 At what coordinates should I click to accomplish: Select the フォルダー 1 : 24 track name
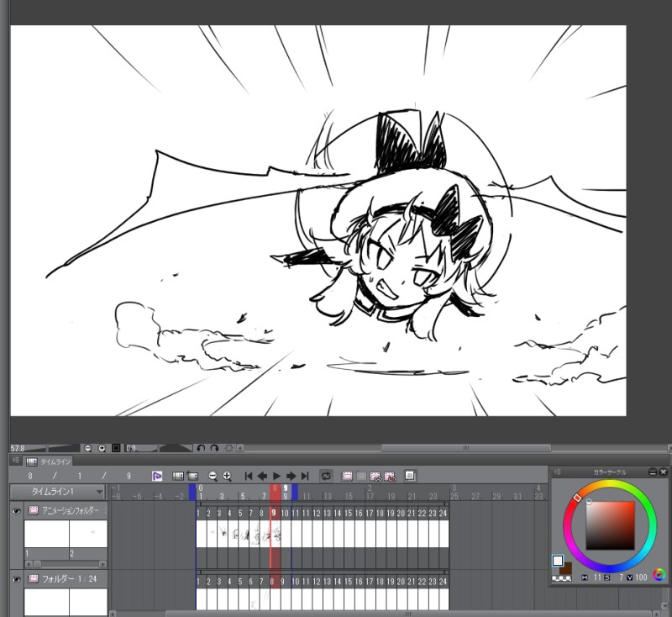click(x=70, y=579)
